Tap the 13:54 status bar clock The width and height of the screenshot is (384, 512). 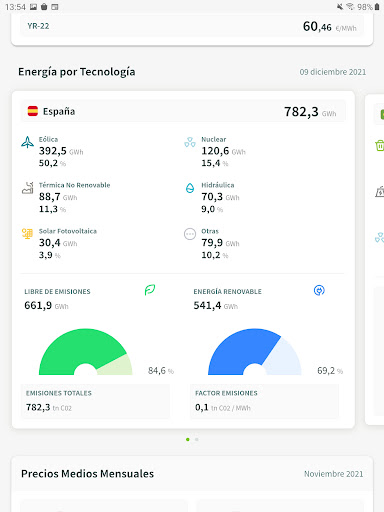click(x=15, y=7)
